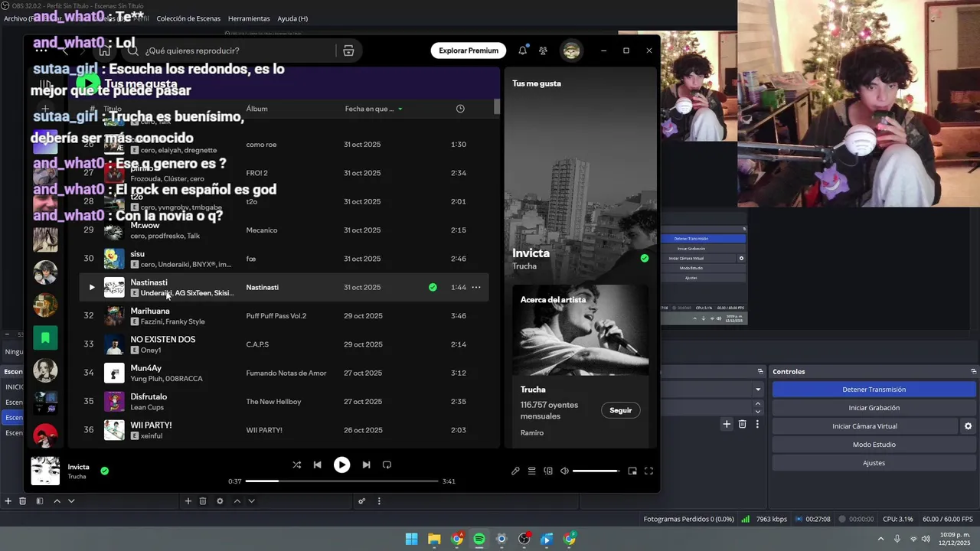Click the duration clock column header
This screenshot has width=980, height=551.
tap(460, 109)
